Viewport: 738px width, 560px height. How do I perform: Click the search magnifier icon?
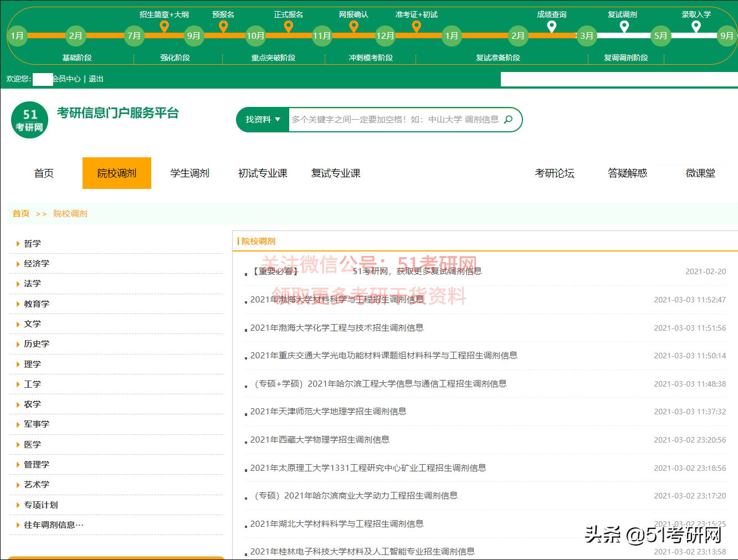(508, 119)
